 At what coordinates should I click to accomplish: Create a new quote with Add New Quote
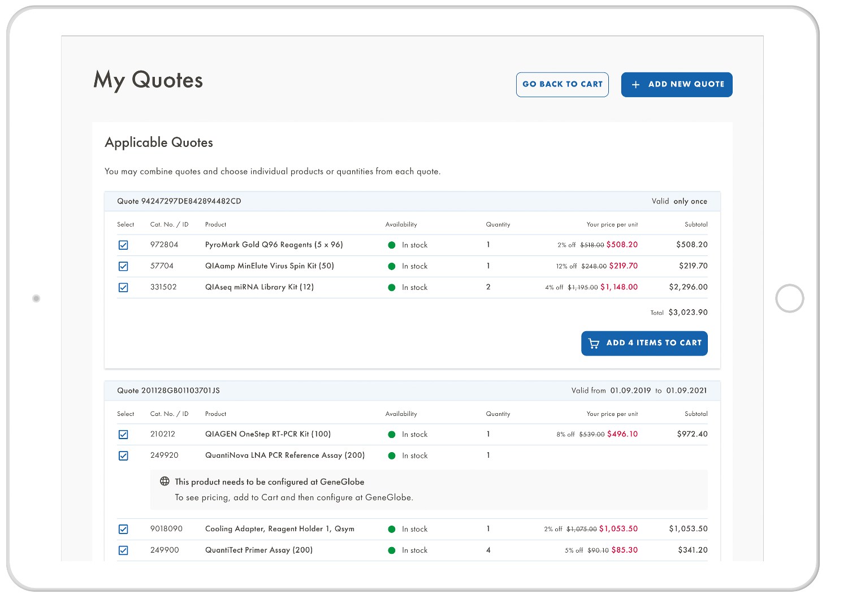(676, 85)
